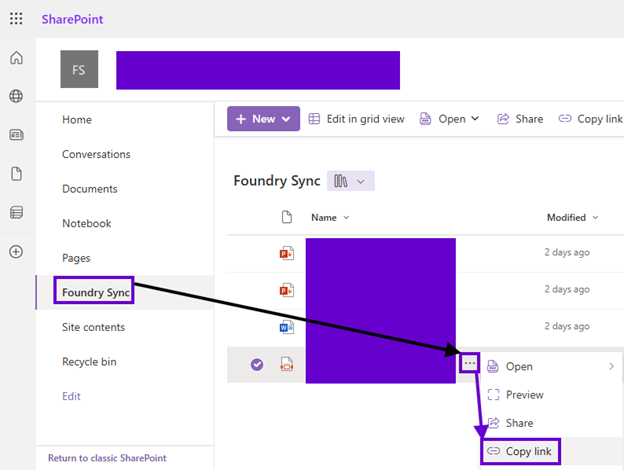Click the Word document file icon
624x470 pixels.
click(x=287, y=327)
